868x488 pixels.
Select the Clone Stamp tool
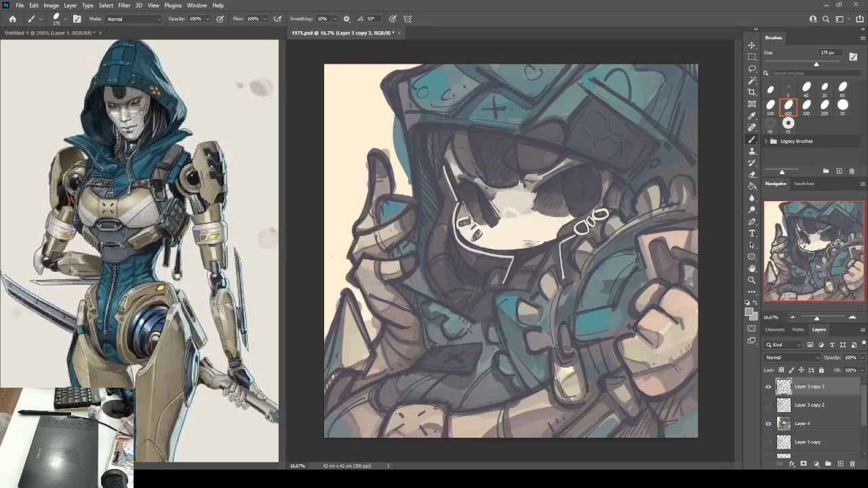pyautogui.click(x=752, y=150)
